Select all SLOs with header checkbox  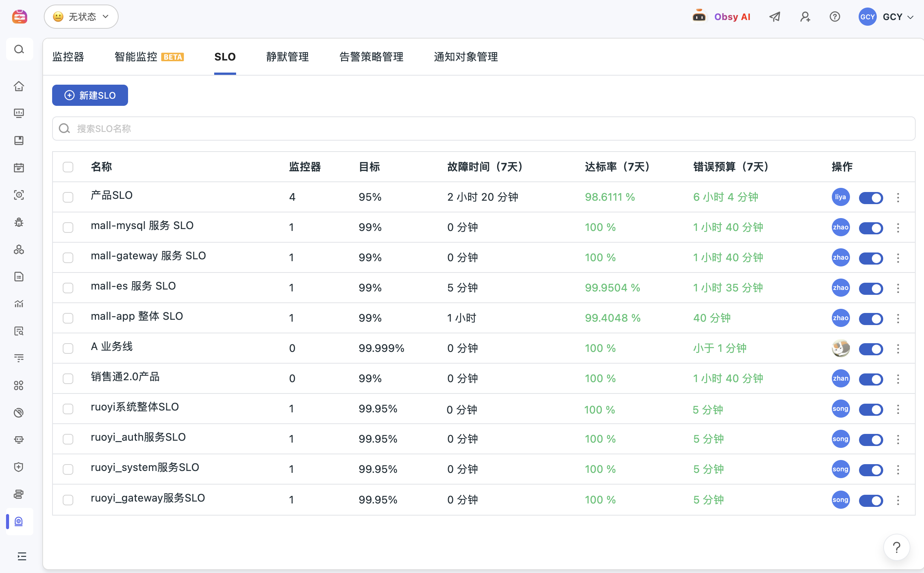68,167
